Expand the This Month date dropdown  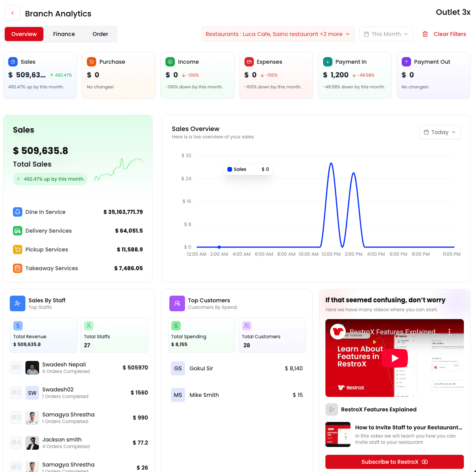pos(386,34)
